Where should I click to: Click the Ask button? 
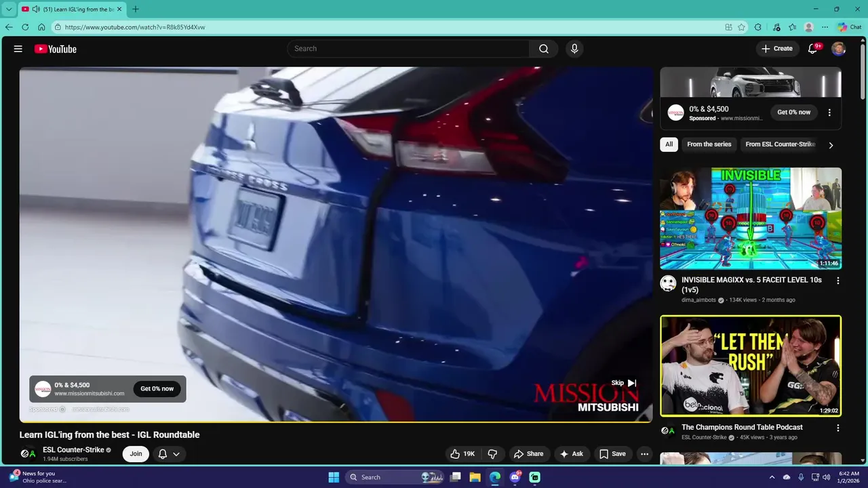pyautogui.click(x=572, y=454)
